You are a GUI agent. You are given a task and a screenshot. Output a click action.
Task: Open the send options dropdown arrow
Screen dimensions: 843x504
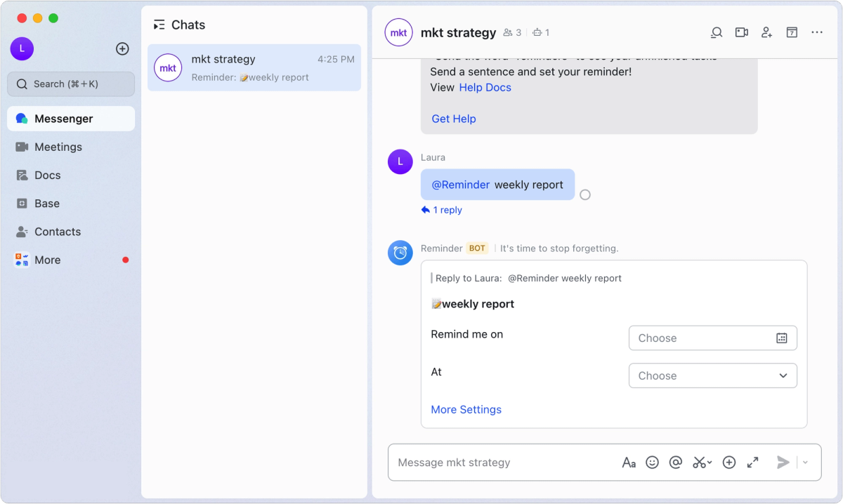805,463
